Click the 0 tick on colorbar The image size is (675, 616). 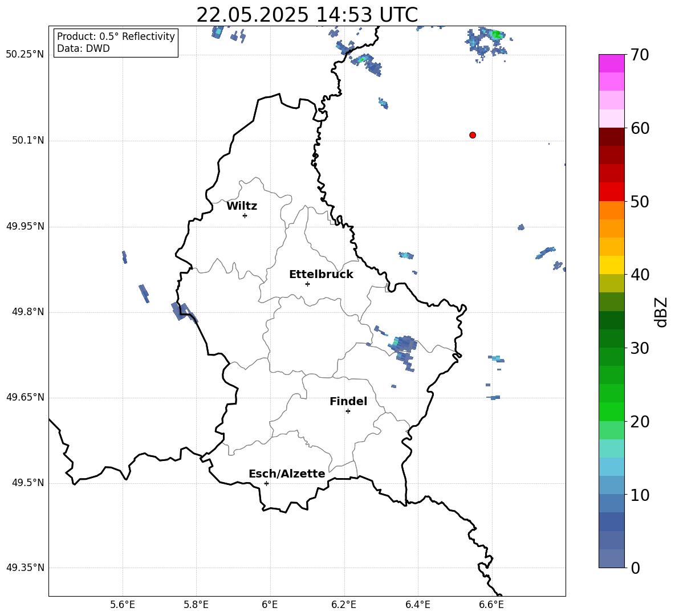coord(635,568)
